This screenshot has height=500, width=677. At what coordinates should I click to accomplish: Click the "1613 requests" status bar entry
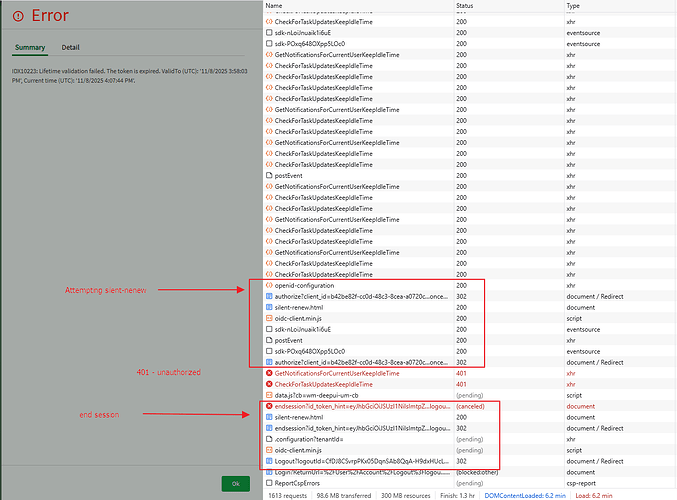point(288,495)
